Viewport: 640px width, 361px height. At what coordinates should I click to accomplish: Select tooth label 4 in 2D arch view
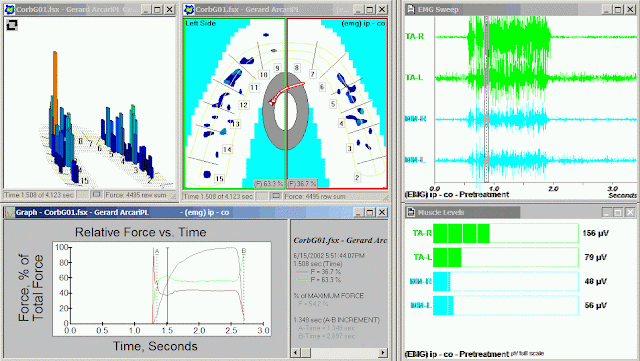pyautogui.click(x=341, y=123)
